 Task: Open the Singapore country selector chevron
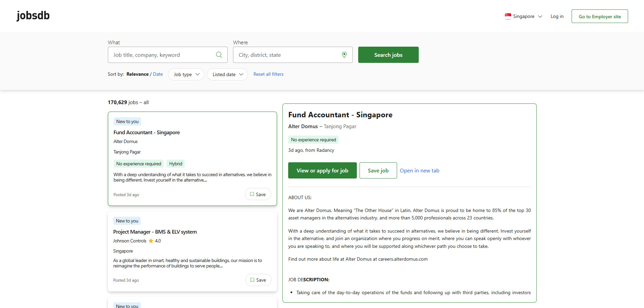point(540,16)
